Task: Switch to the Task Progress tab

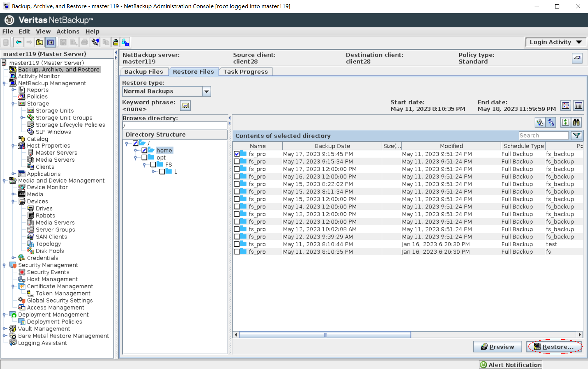Action: (x=245, y=72)
